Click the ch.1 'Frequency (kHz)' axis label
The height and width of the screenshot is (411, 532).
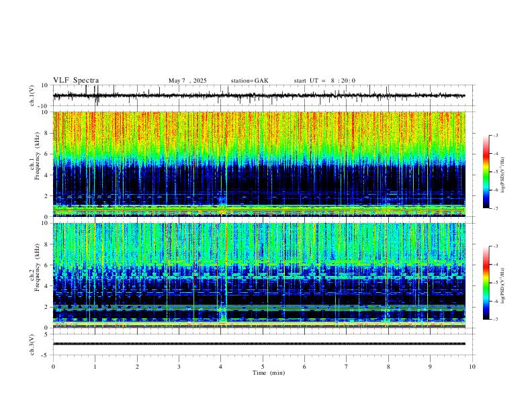tap(37, 156)
